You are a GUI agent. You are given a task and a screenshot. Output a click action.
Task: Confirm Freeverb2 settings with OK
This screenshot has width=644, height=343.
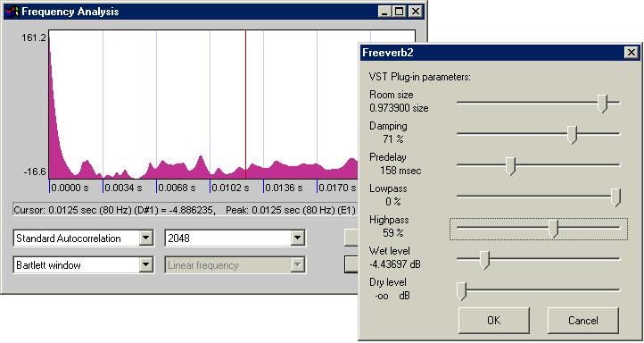point(493,321)
